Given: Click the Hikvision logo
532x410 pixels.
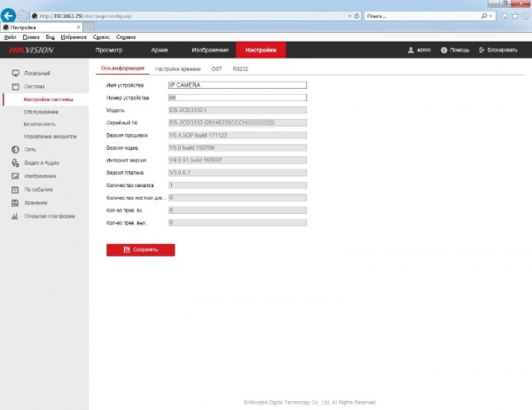Looking at the screenshot, I should click(x=31, y=51).
